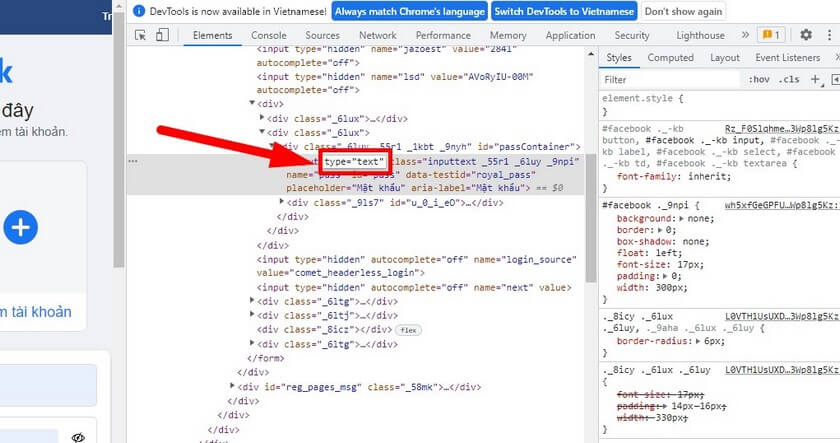Toggle the .cls class editor button
The height and width of the screenshot is (443, 840).
pos(789,79)
